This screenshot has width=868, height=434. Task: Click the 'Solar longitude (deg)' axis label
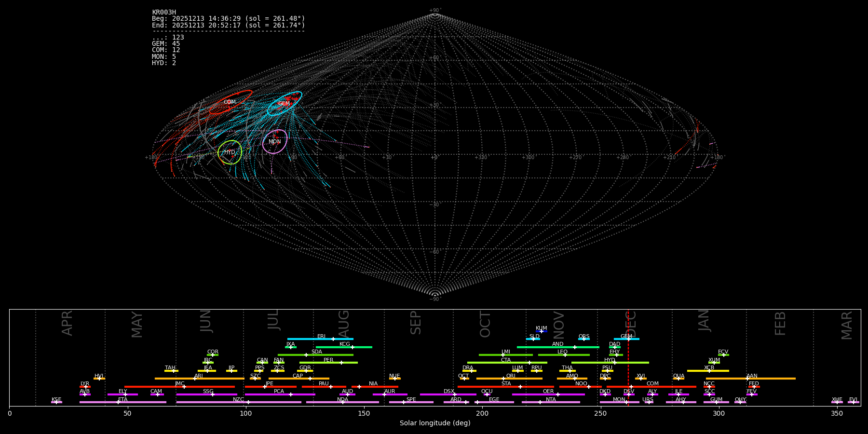[x=435, y=423]
